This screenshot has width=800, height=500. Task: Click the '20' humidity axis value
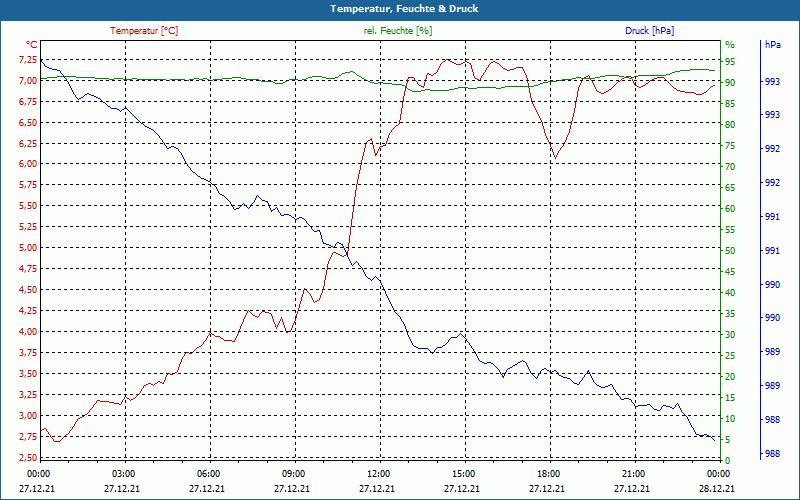(730, 377)
